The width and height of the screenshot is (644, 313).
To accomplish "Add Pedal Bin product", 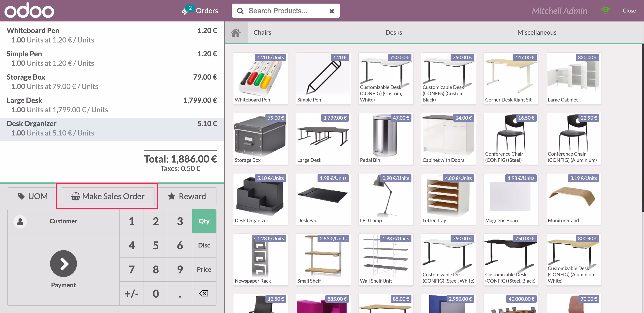I will (x=386, y=139).
